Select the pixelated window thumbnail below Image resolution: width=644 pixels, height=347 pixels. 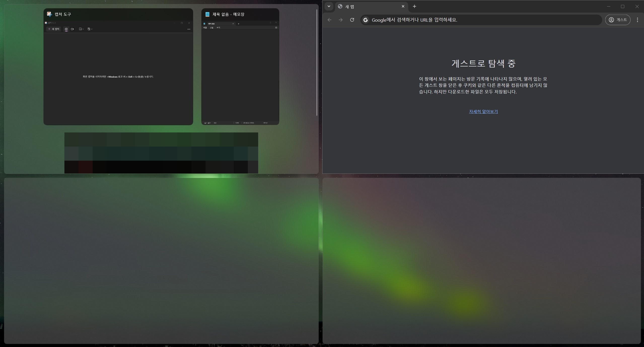pyautogui.click(x=161, y=153)
